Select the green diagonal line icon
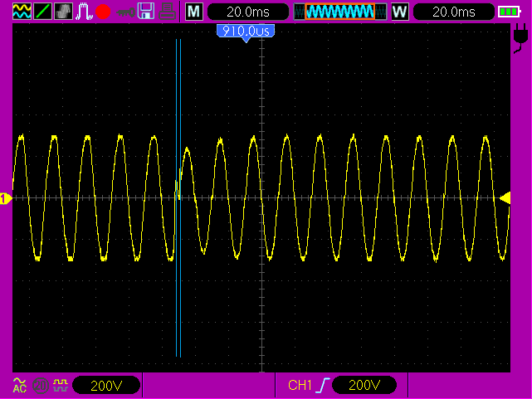 point(42,12)
